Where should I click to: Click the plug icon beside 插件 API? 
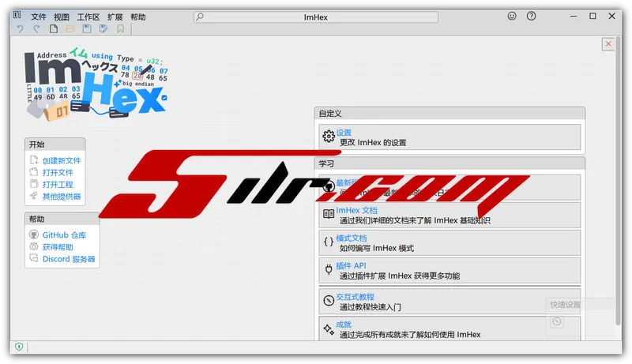coord(329,269)
